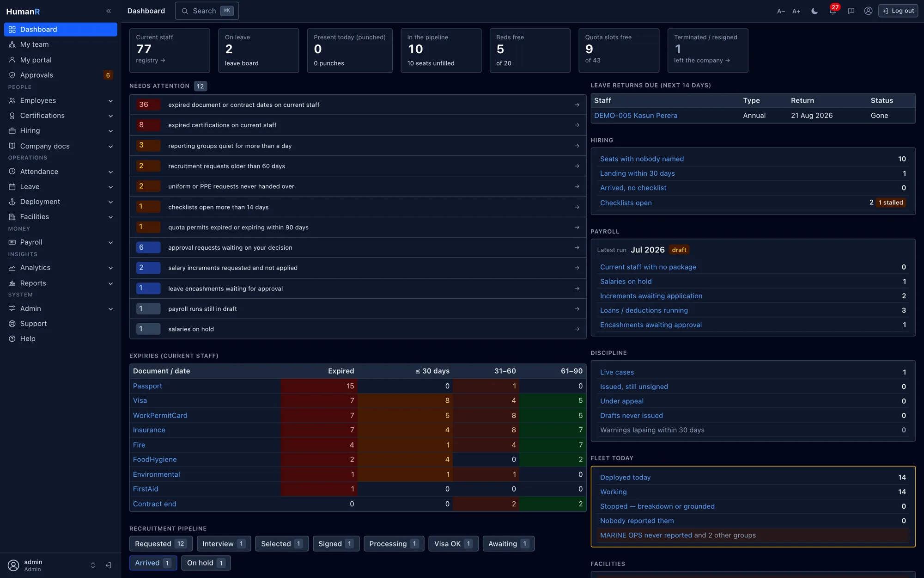The height and width of the screenshot is (578, 924).
Task: Expand the Payroll sidebar section
Action: click(61, 242)
